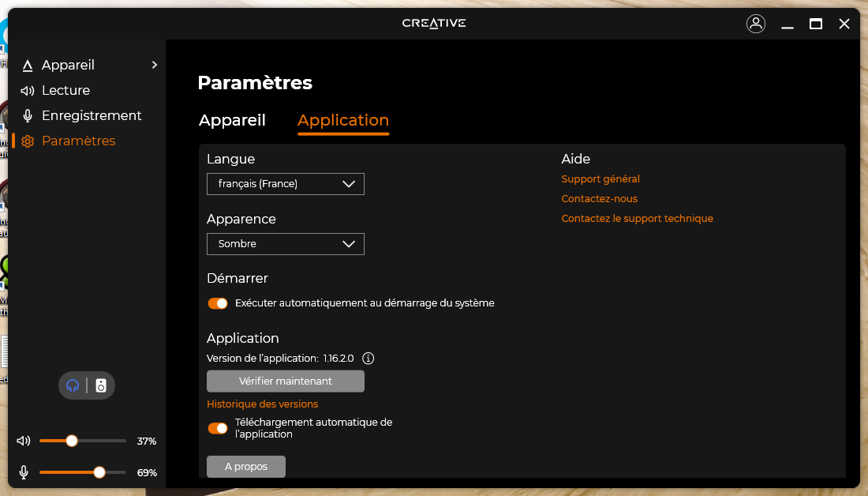Open the Historique des versions link

(262, 404)
